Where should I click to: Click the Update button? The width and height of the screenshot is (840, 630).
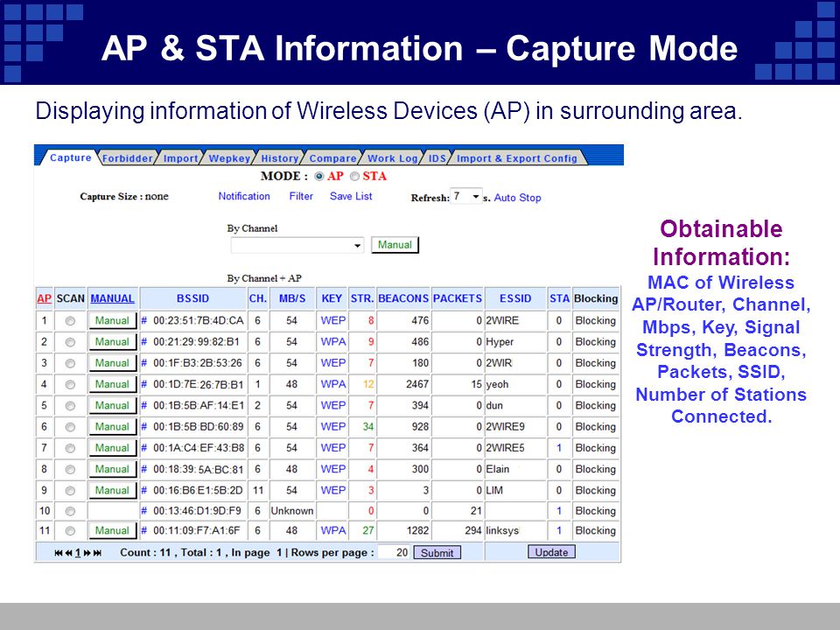[x=551, y=552]
